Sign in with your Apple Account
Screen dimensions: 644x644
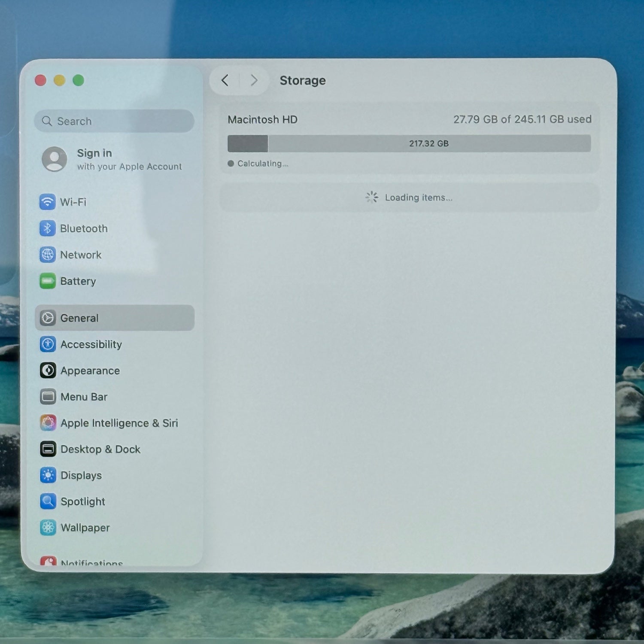(x=112, y=159)
